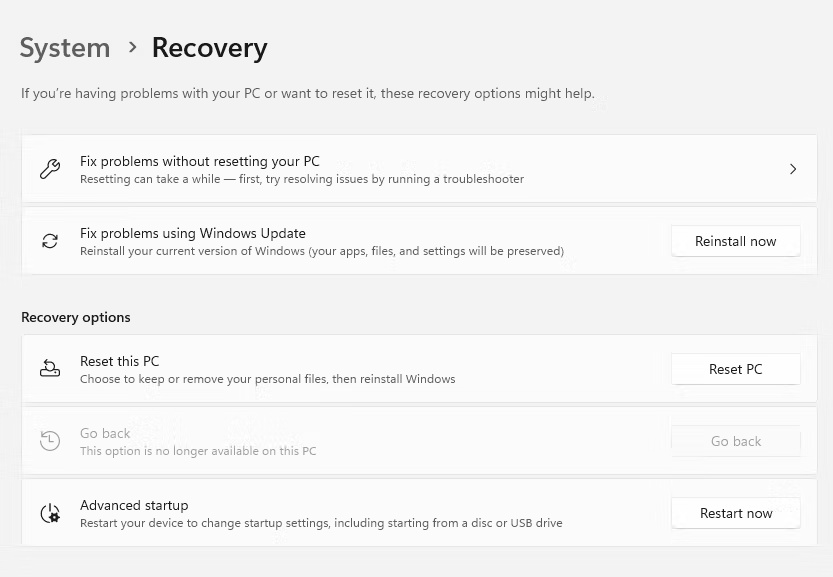This screenshot has height=577, width=833.
Task: Click the Reset this PC icon
Action: [x=50, y=369]
